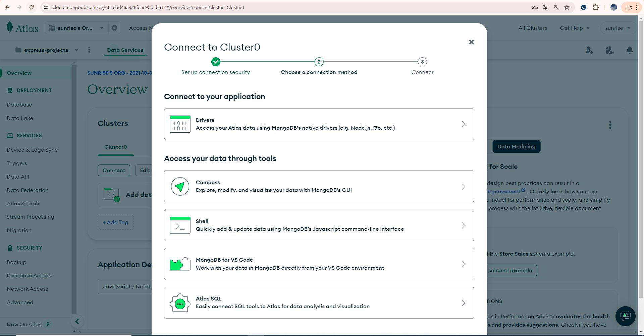
Task: Open Data Lake in the sidebar
Action: pos(20,118)
